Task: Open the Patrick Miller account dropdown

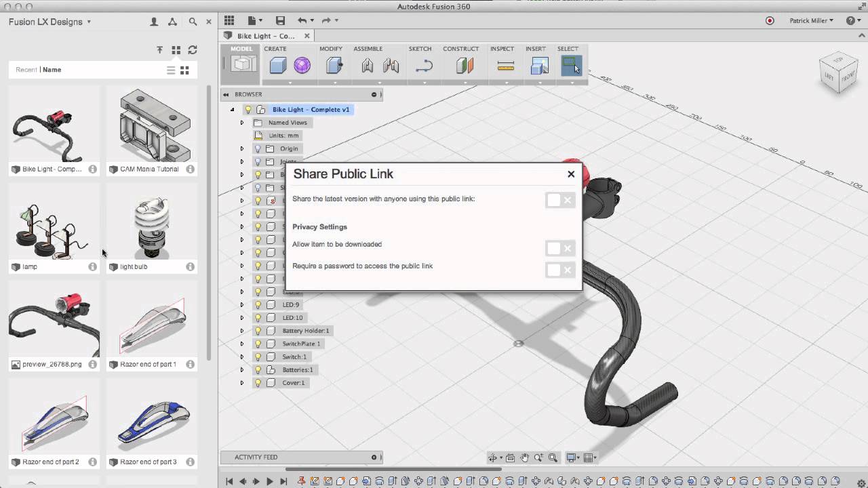Action: [x=812, y=21]
